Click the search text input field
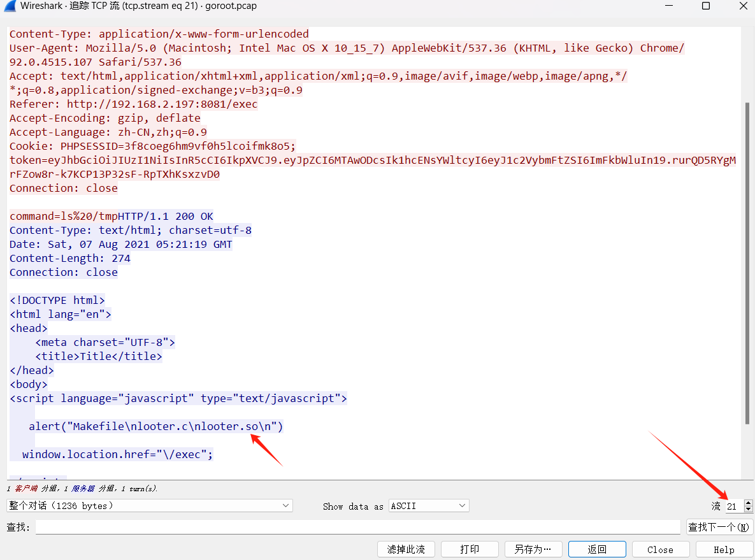 358,527
